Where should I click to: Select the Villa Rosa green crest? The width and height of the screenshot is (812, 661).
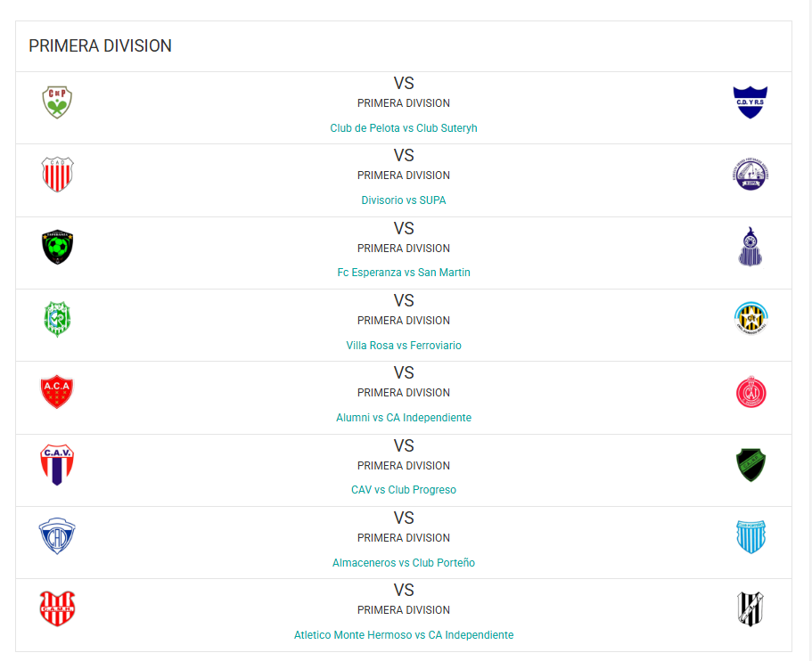coord(57,320)
